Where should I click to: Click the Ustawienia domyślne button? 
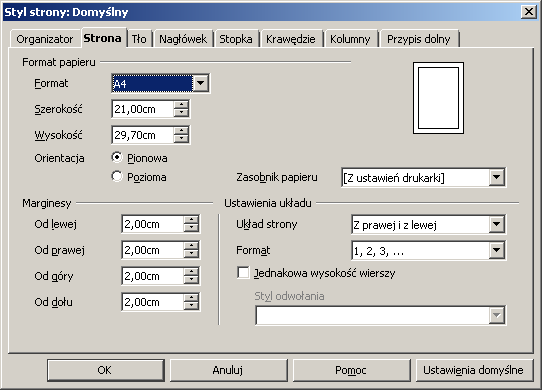coord(474,370)
